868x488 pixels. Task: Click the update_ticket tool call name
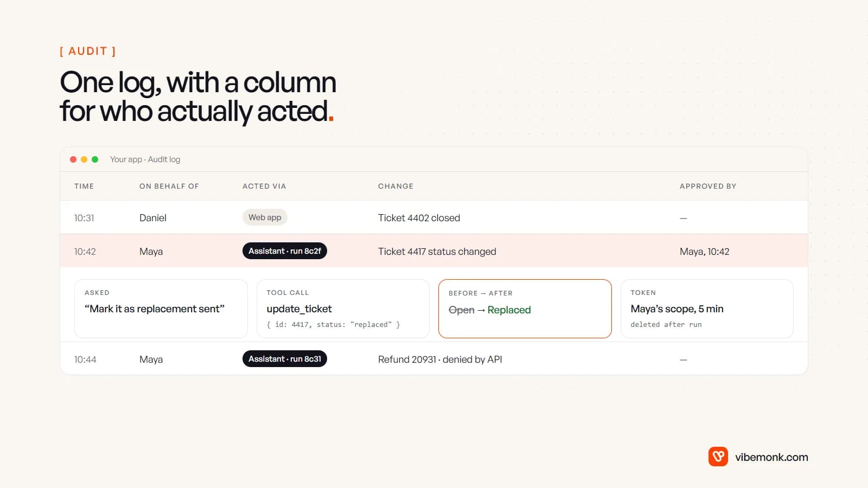coord(299,309)
